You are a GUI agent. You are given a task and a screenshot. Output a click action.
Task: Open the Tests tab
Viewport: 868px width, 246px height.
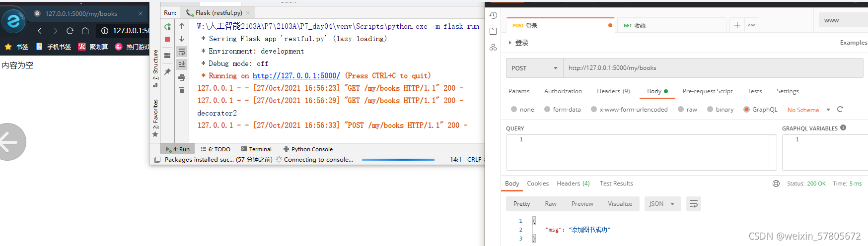[x=755, y=91]
